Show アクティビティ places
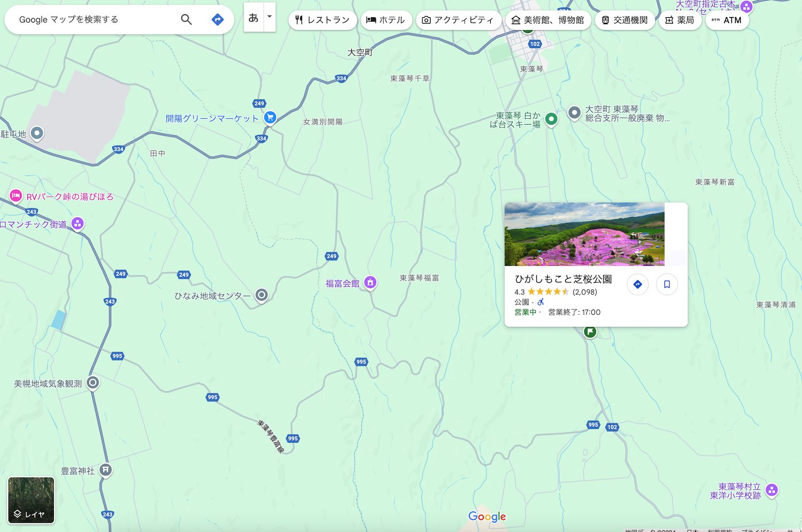This screenshot has height=532, width=802. [x=458, y=20]
